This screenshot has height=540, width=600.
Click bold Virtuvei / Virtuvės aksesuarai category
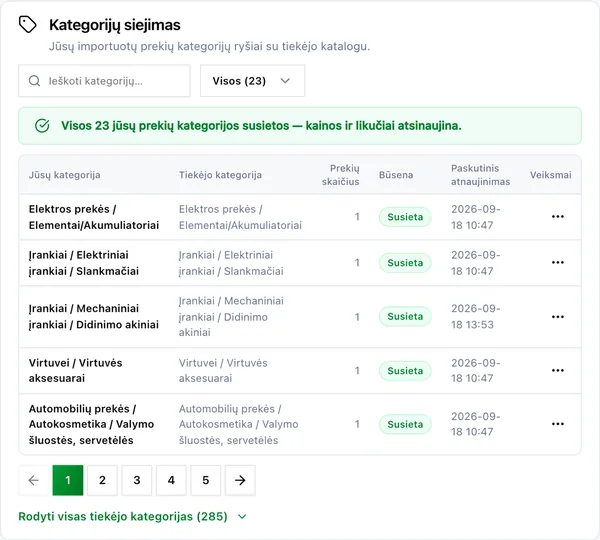pyautogui.click(x=75, y=370)
